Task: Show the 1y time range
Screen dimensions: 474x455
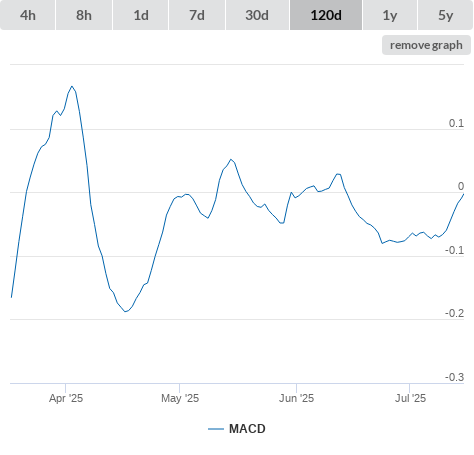Action: click(x=390, y=15)
